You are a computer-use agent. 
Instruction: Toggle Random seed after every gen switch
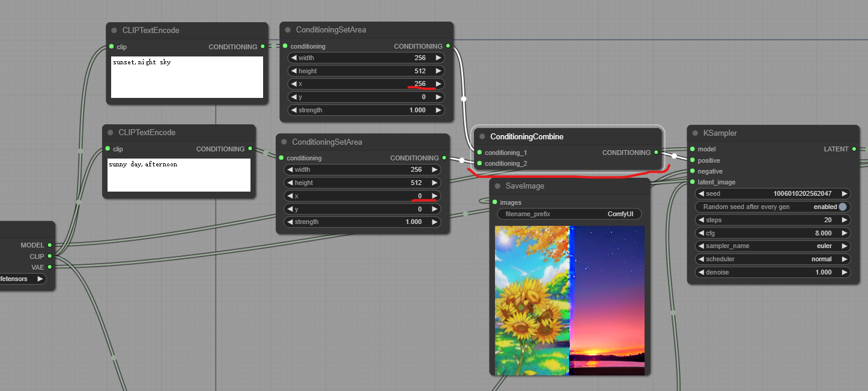[842, 207]
